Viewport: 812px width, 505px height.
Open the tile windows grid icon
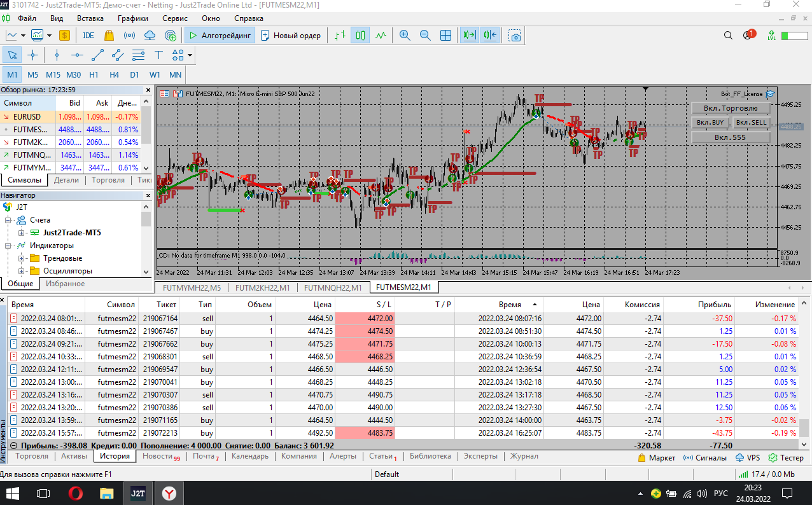tap(446, 36)
